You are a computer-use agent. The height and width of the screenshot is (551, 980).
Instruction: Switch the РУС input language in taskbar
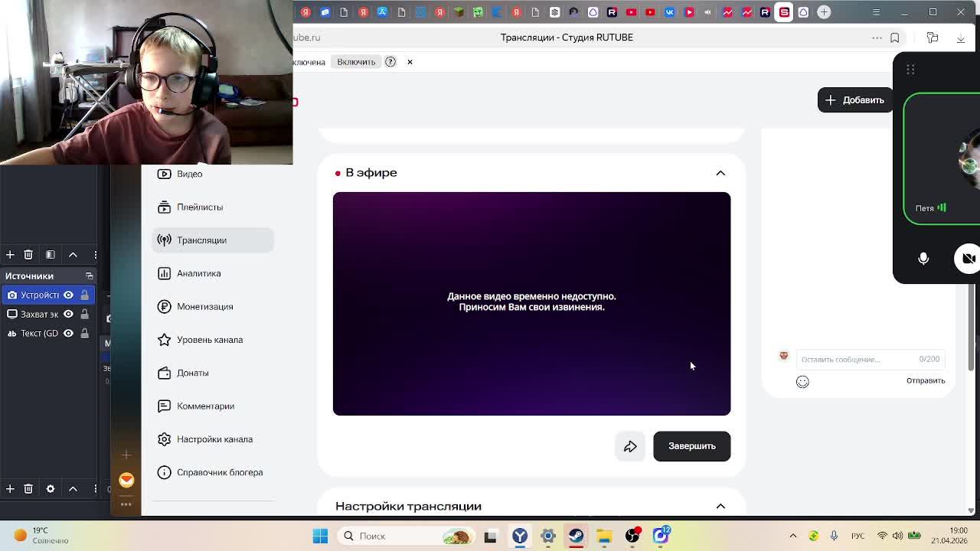pos(859,536)
